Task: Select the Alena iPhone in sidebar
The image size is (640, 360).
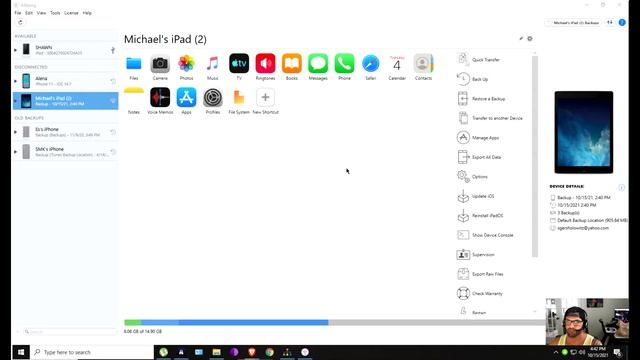Action: coord(65,81)
